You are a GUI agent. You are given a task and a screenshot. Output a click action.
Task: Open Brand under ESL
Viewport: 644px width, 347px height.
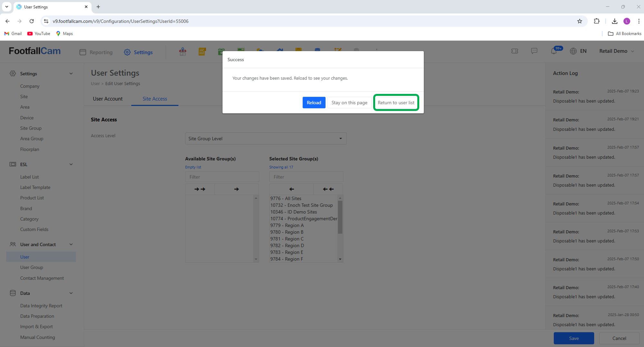click(x=26, y=208)
